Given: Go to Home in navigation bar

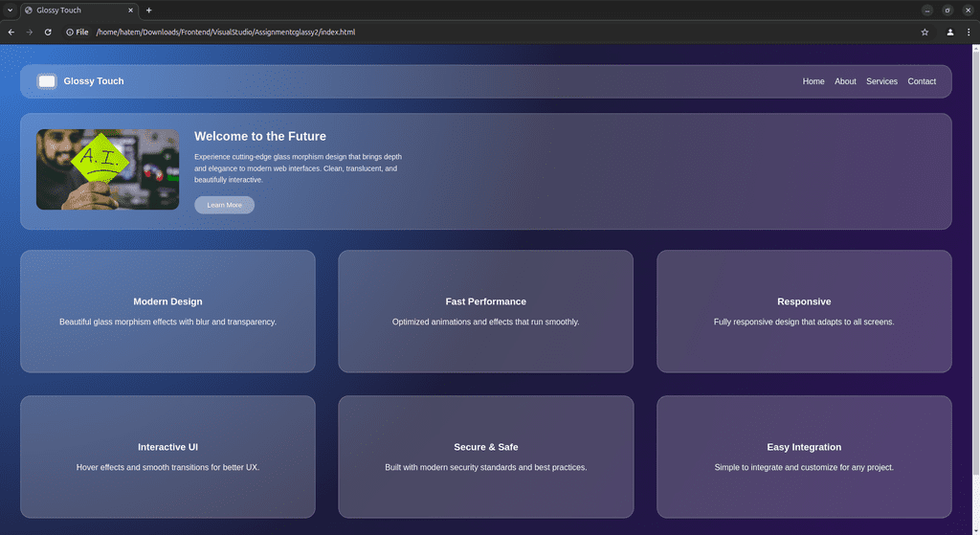Looking at the screenshot, I should click(x=813, y=81).
